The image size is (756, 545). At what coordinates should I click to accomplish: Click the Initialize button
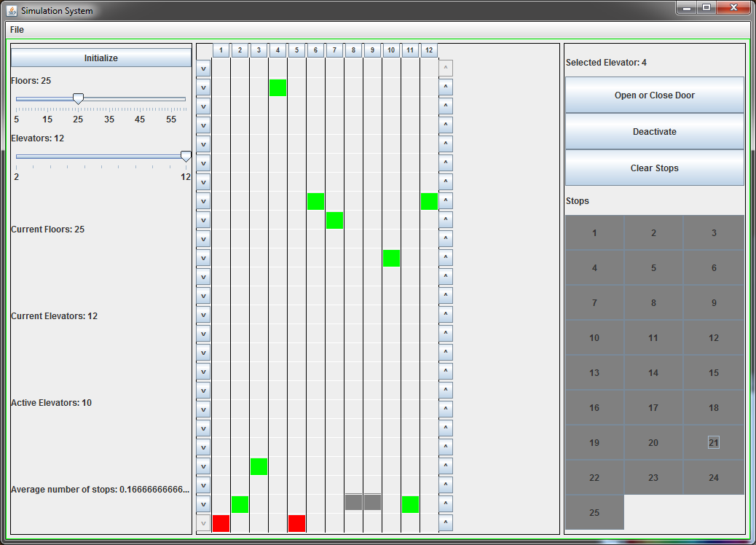[101, 58]
